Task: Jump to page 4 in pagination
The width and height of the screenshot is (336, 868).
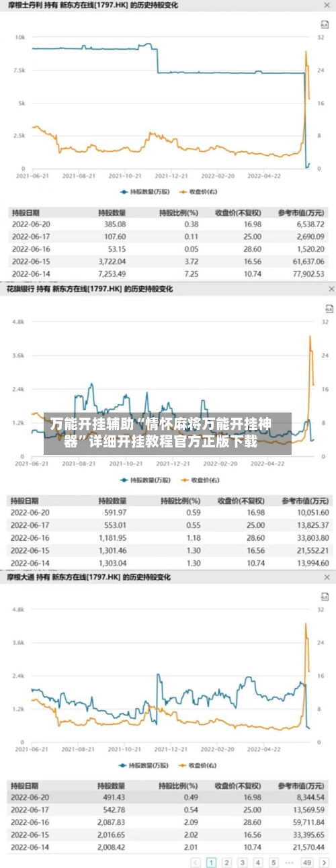Action: click(258, 863)
